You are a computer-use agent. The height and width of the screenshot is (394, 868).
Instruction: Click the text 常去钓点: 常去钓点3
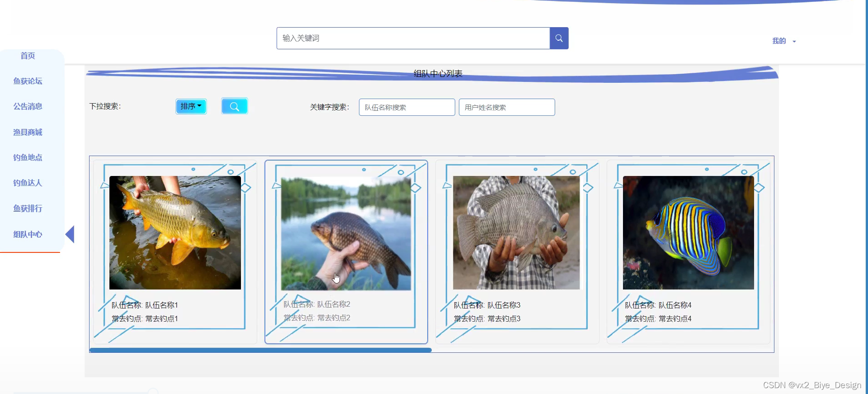pyautogui.click(x=487, y=319)
